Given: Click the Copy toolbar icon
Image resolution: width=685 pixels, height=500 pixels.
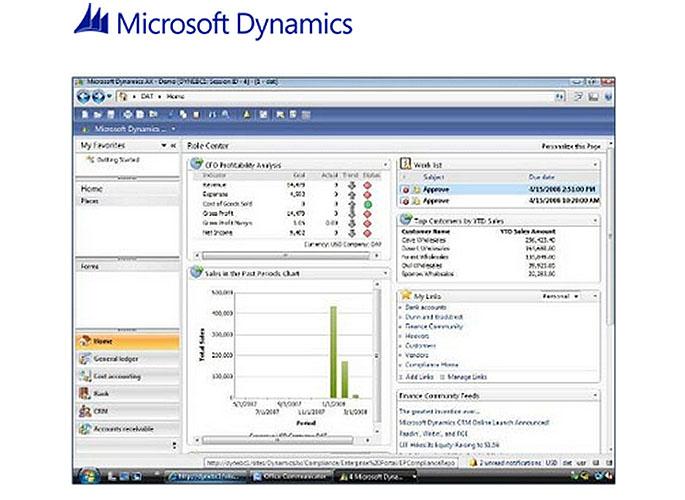Looking at the screenshot, I should pos(183,114).
